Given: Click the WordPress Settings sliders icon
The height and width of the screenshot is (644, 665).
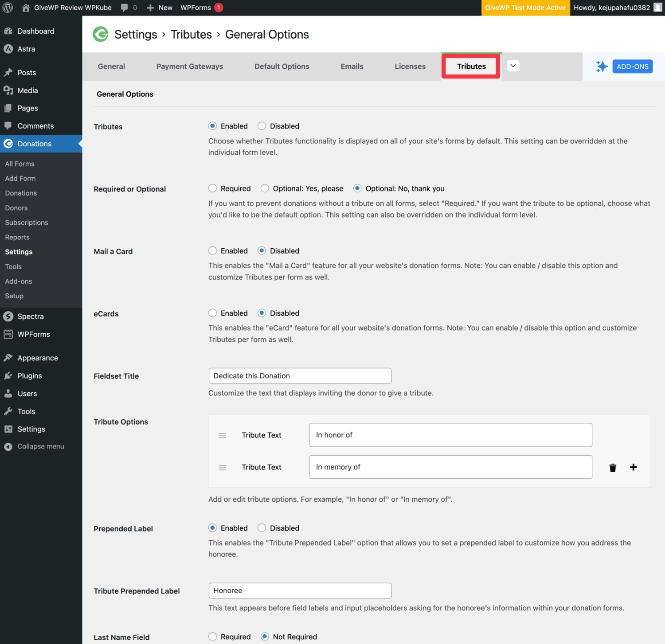Looking at the screenshot, I should point(8,429).
